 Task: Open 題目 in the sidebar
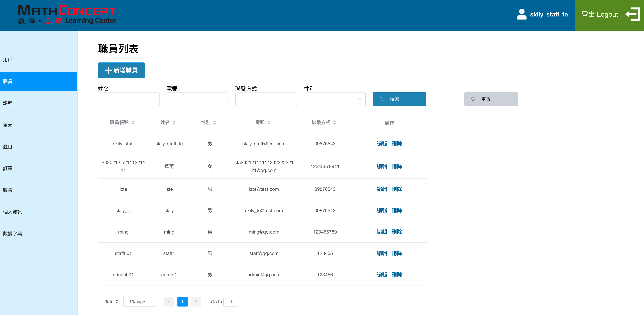tap(39, 147)
